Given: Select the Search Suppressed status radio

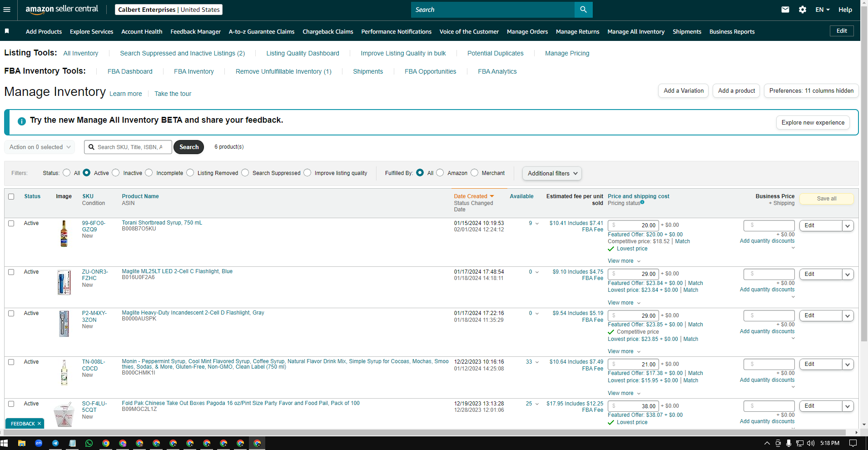Looking at the screenshot, I should 245,173.
